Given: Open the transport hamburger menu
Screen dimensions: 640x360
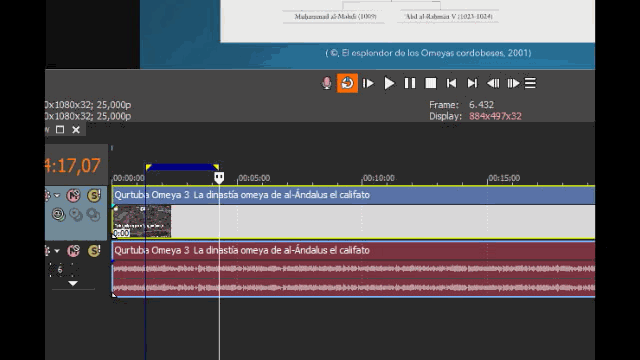Looking at the screenshot, I should click(530, 83).
